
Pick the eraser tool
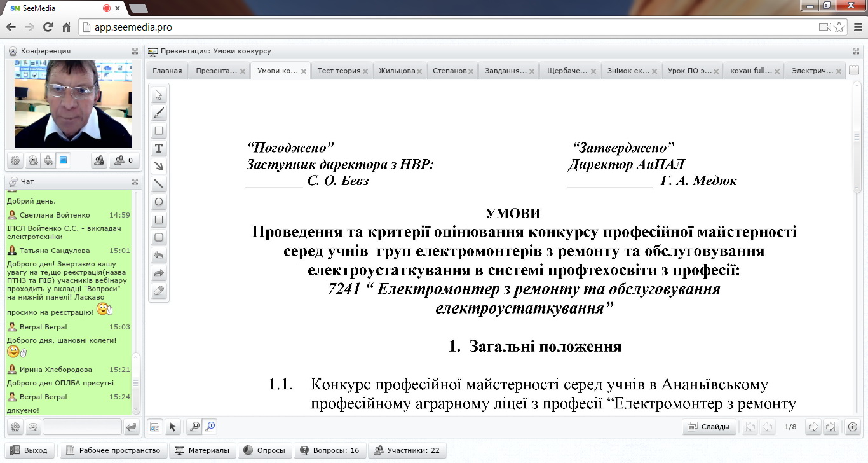click(159, 291)
